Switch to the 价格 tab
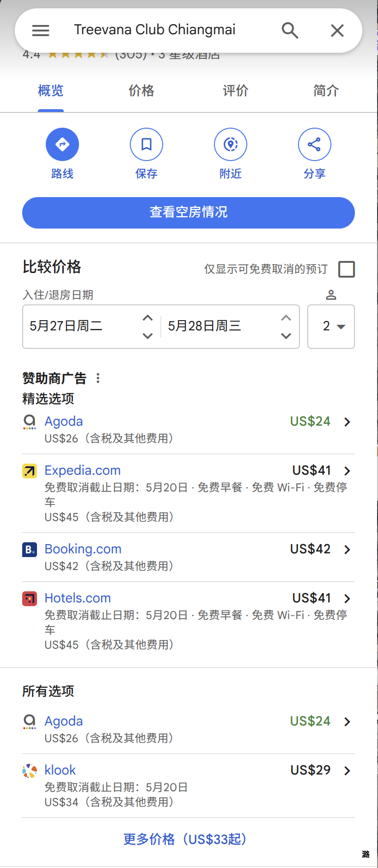The height and width of the screenshot is (868, 378). click(141, 91)
